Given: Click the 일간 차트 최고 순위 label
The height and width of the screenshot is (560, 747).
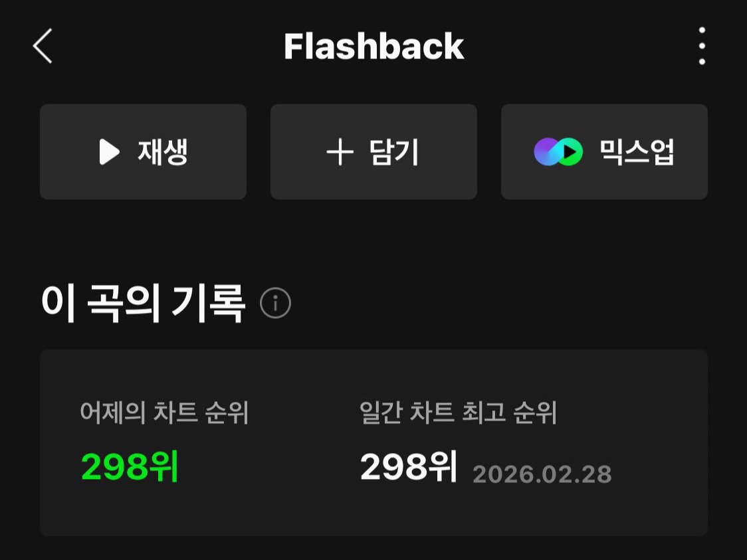Looking at the screenshot, I should pyautogui.click(x=458, y=412).
